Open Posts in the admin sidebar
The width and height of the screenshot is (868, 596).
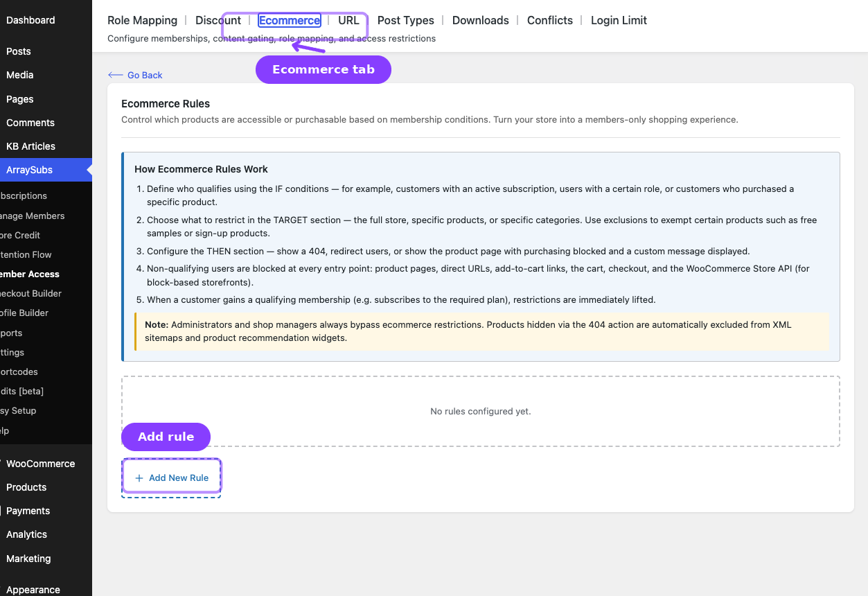[46, 51]
